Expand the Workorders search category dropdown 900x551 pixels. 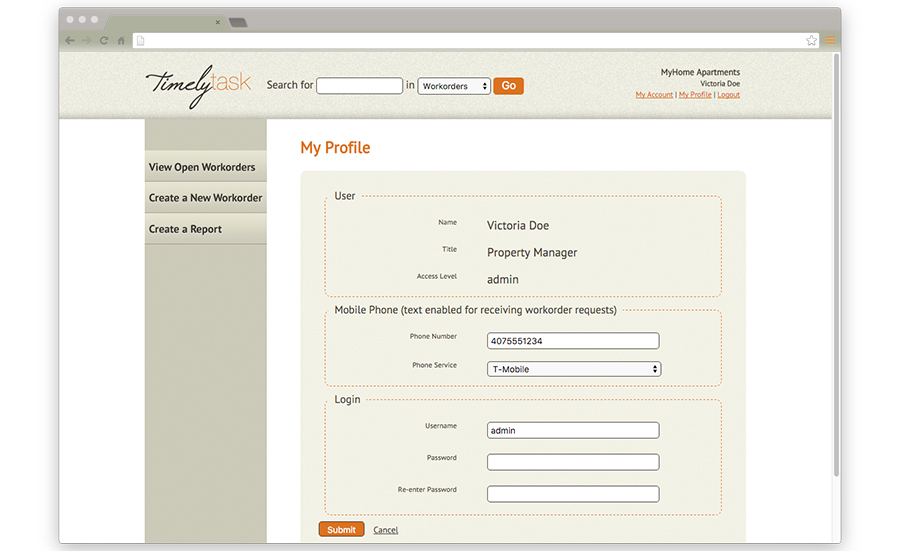[x=454, y=86]
